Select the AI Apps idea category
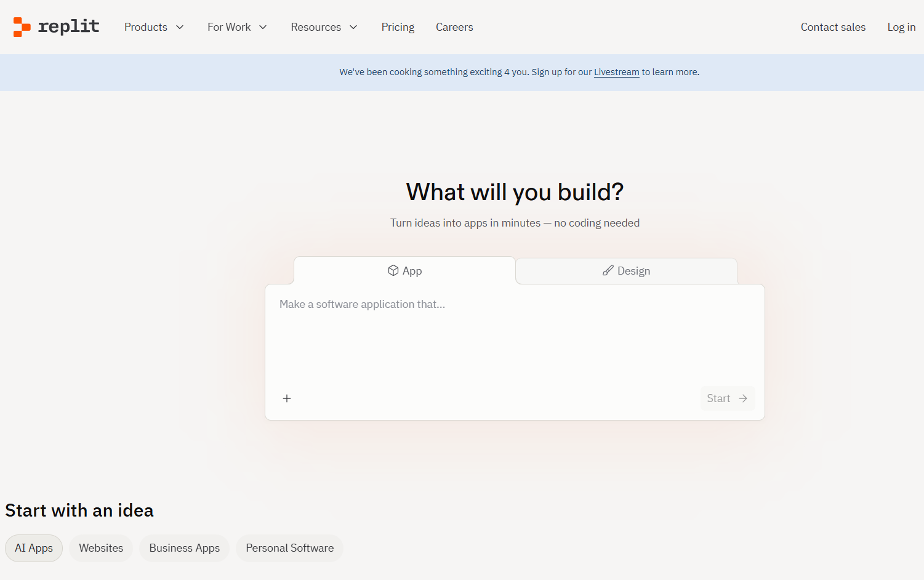Screen dimensions: 924x580 (34, 548)
